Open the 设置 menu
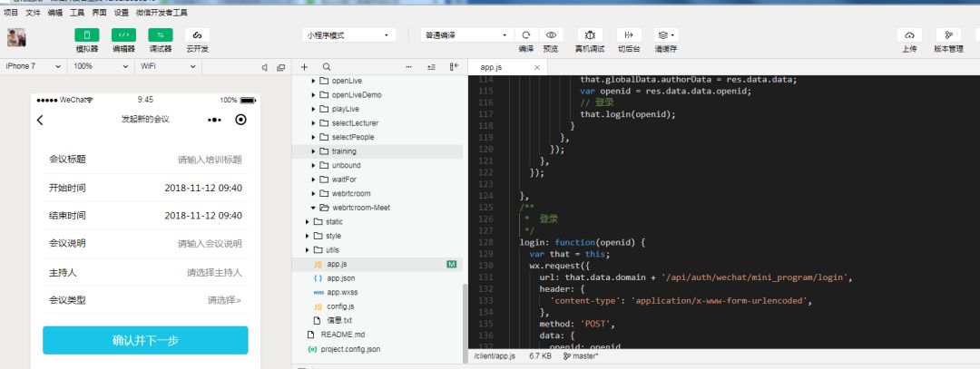 [x=122, y=13]
